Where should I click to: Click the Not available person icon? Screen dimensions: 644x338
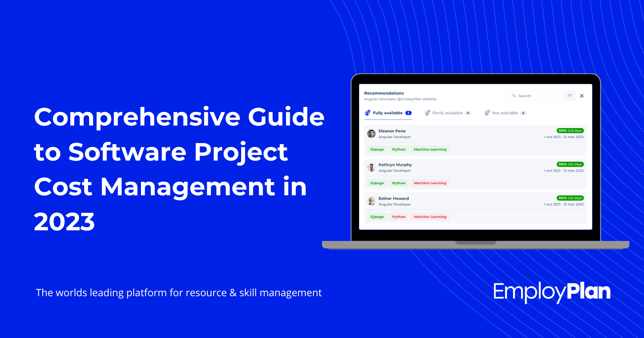tap(487, 113)
